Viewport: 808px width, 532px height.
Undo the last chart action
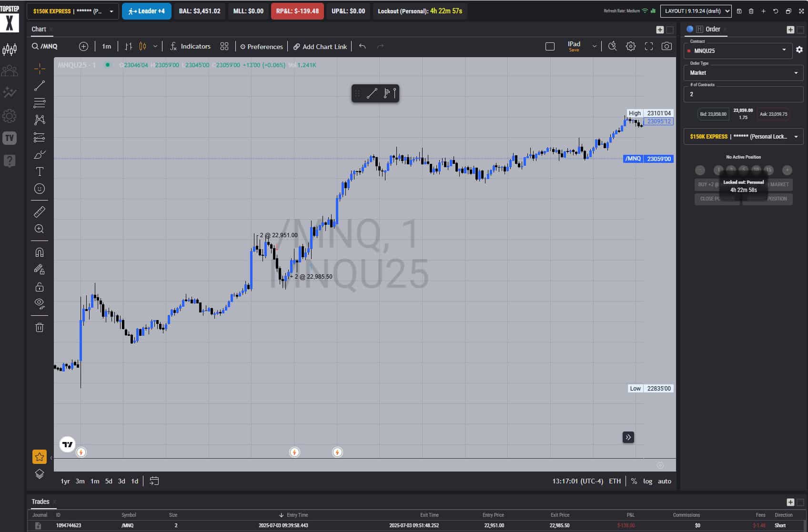[363, 46]
